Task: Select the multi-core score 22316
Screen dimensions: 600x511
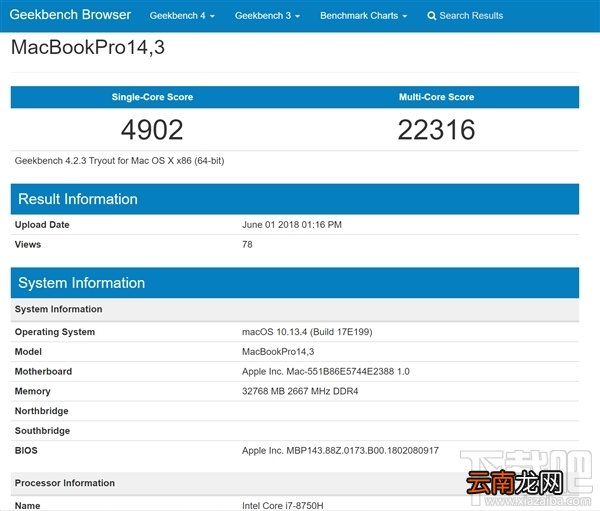Action: pos(436,130)
